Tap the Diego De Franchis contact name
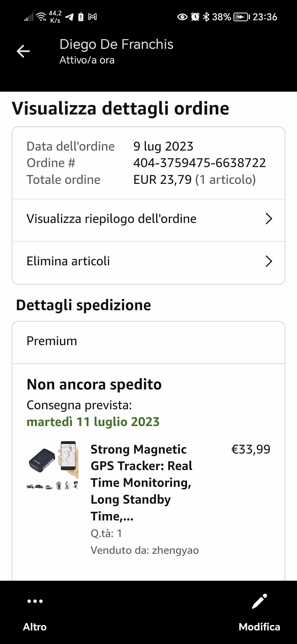297x644 pixels. tap(116, 44)
